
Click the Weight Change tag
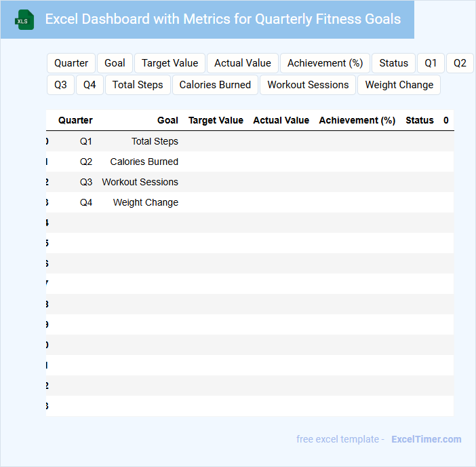pos(399,85)
